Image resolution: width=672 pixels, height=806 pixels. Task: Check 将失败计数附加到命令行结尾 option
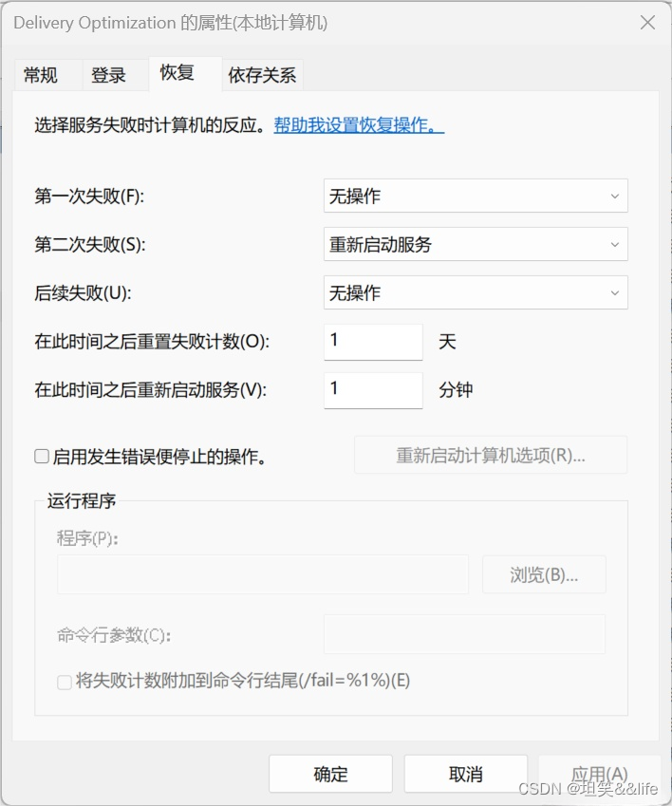[64, 682]
